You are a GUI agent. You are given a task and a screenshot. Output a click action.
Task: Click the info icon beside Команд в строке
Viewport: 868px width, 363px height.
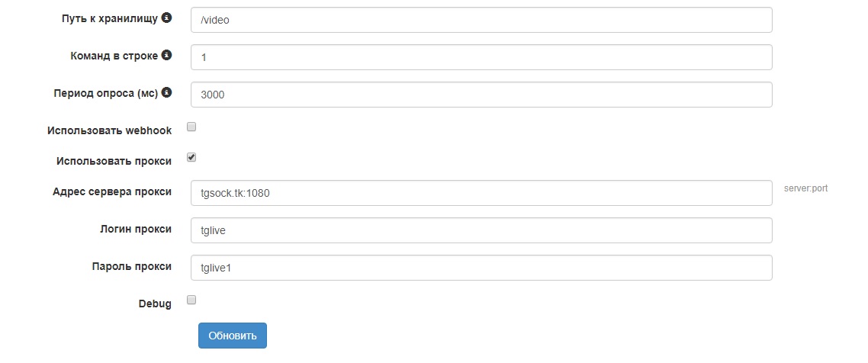[166, 55]
